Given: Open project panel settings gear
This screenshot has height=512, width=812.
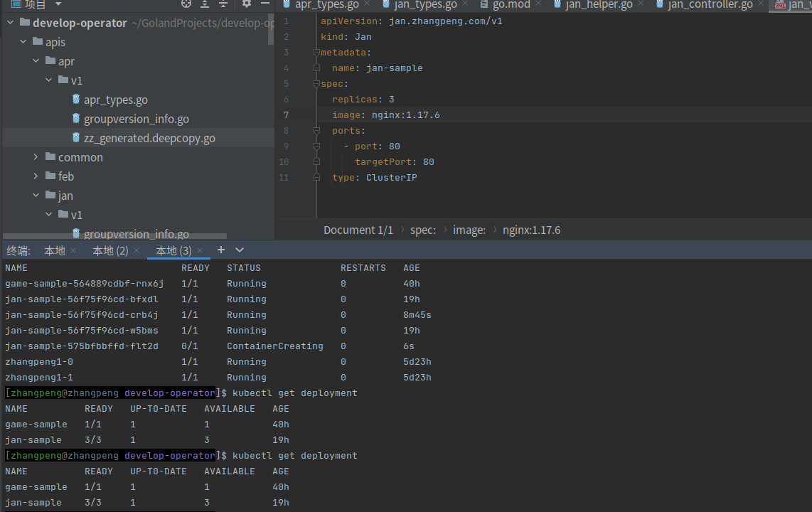Looking at the screenshot, I should (247, 4).
